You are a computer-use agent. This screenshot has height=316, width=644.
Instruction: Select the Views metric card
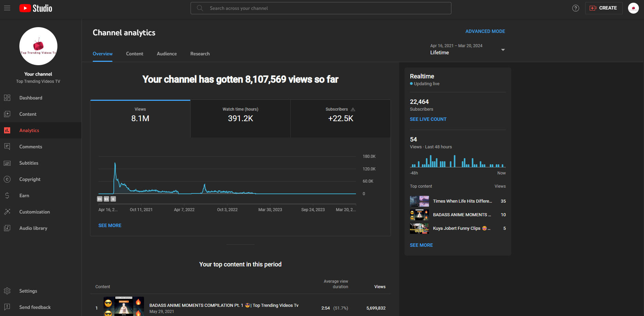[140, 118]
